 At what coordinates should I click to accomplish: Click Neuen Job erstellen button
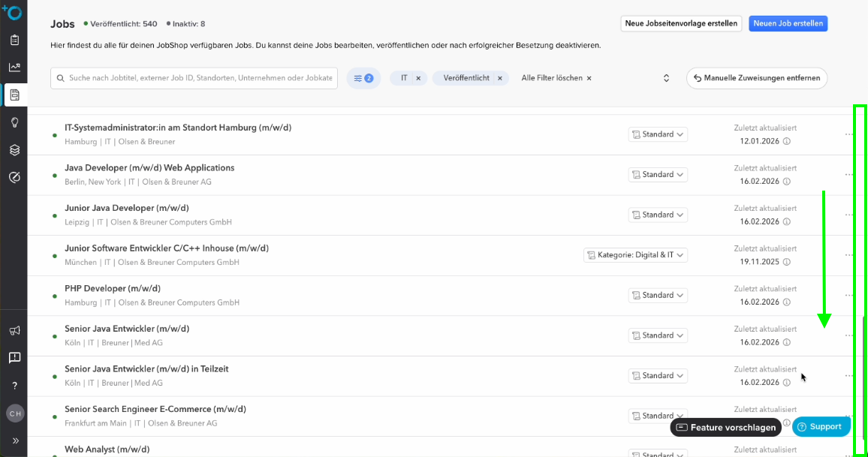point(788,23)
